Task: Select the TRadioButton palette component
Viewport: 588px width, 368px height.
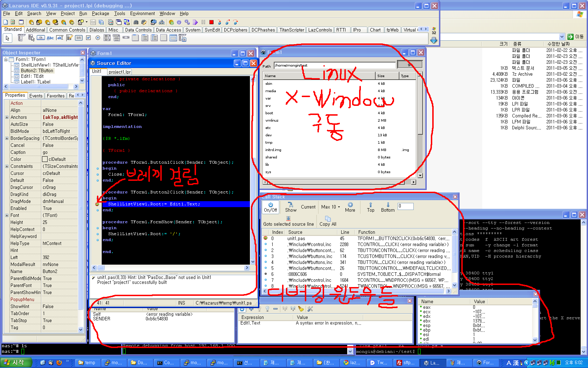Action: [98, 38]
